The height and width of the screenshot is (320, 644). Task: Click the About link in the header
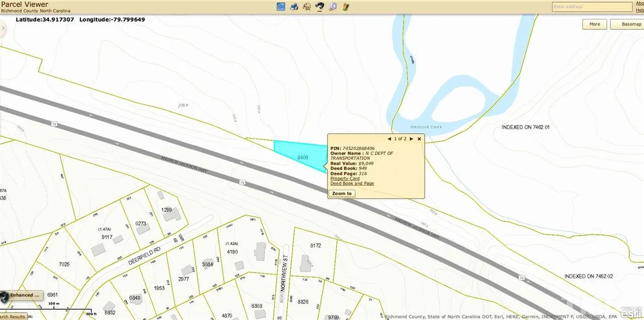[x=639, y=3]
